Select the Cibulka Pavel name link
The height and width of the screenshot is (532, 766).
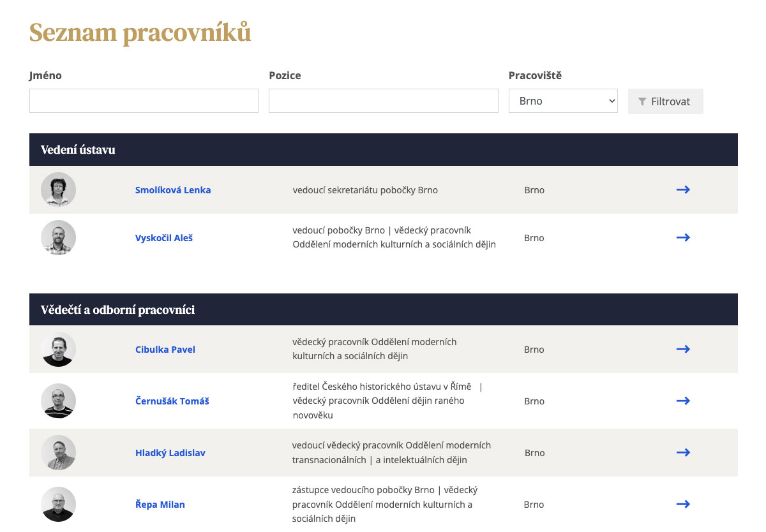click(165, 350)
